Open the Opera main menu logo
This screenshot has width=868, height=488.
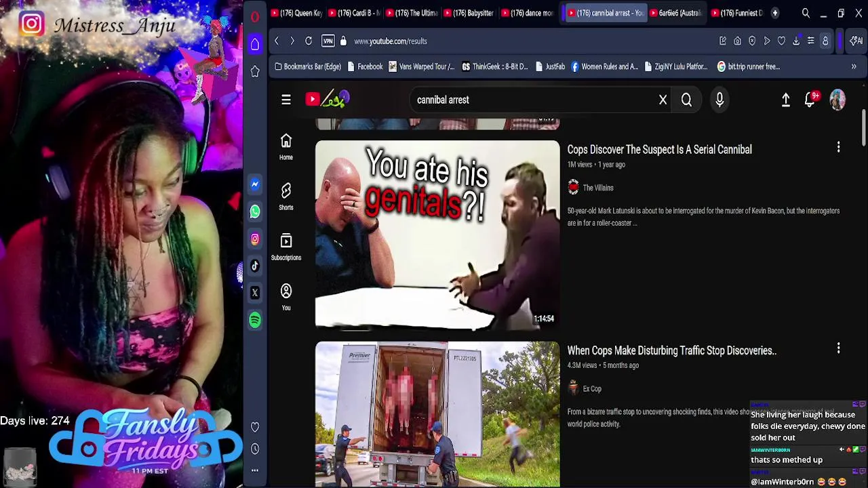[255, 17]
